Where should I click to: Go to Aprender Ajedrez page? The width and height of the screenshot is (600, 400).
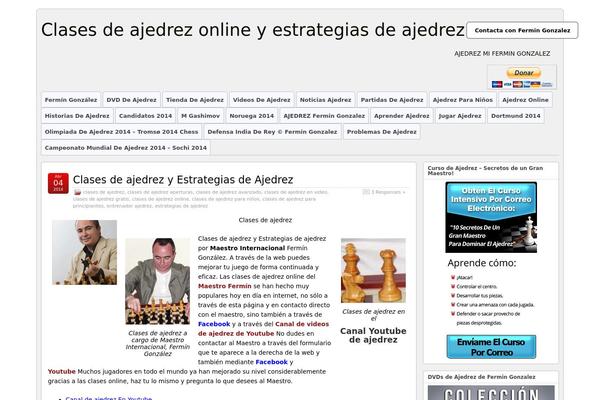tap(401, 116)
